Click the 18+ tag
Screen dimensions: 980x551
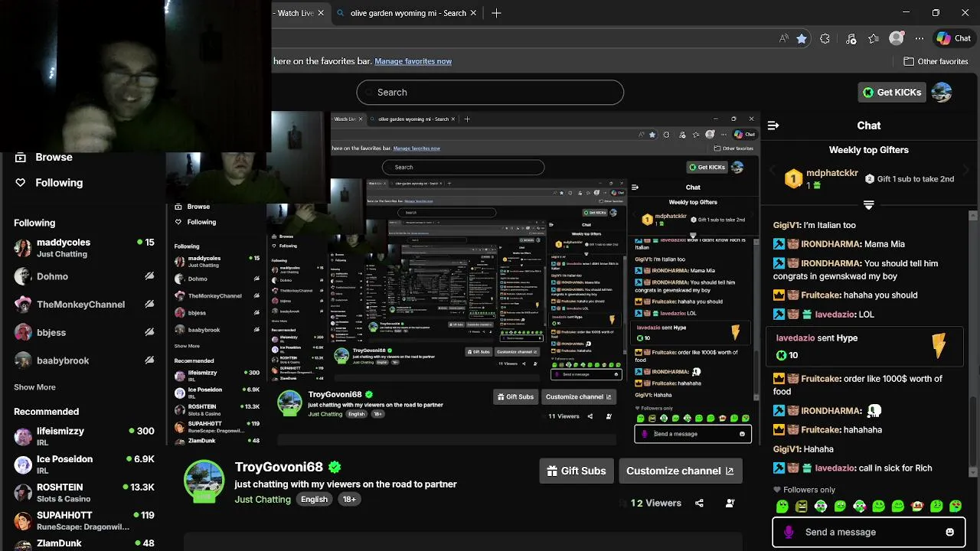(x=349, y=499)
